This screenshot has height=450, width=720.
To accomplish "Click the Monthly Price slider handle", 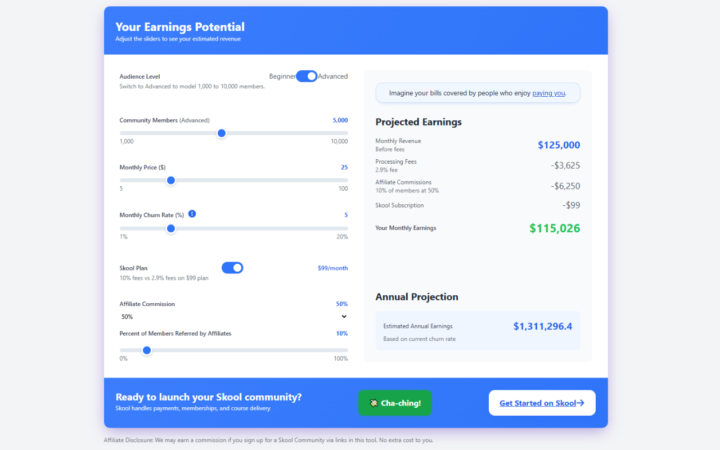I will pyautogui.click(x=171, y=180).
